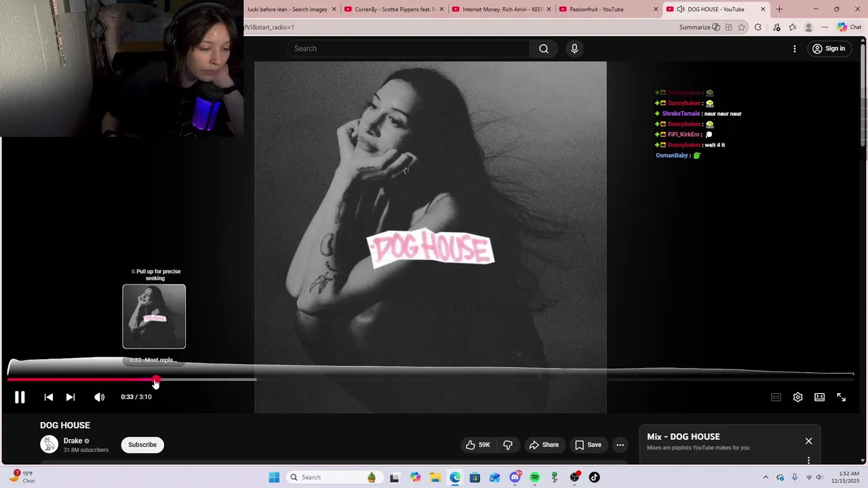Open Task View on the taskbar
The height and width of the screenshot is (488, 868).
pos(394,477)
